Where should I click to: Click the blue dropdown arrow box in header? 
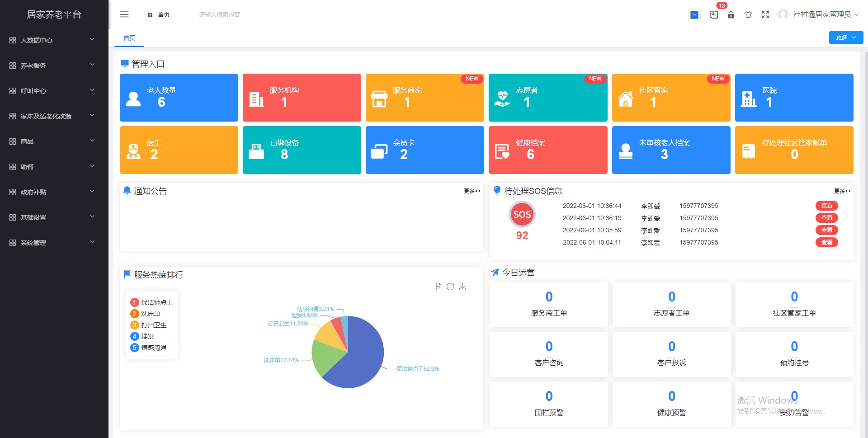tap(694, 15)
